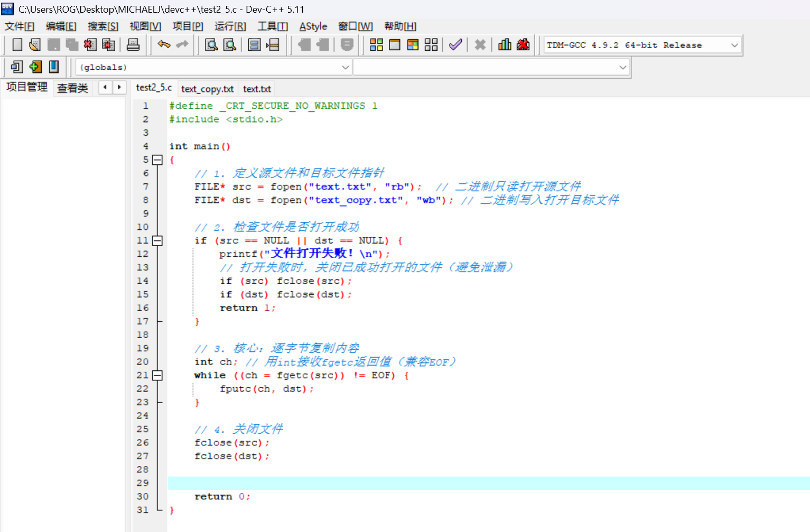Click the Insert snippet icon

[17, 67]
